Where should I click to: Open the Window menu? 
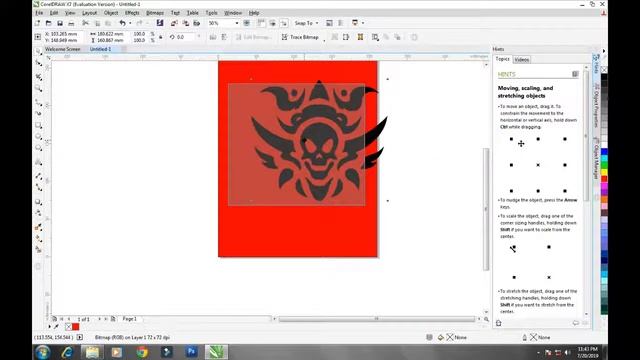tap(233, 13)
